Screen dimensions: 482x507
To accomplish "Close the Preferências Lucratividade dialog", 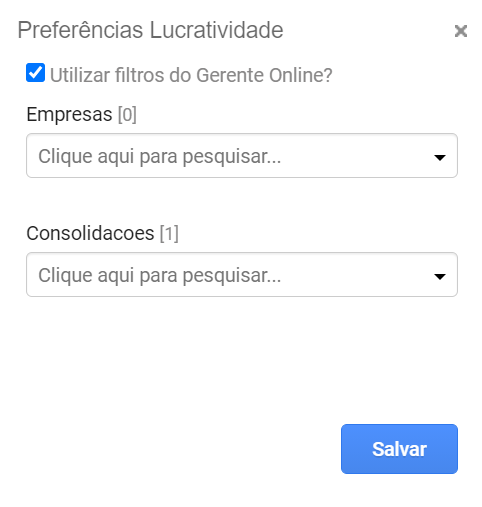I will pos(461,31).
